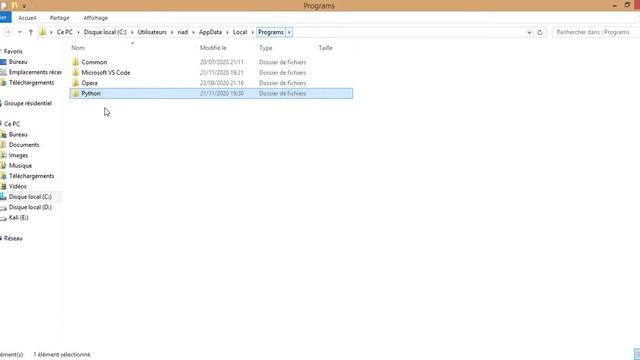Navigate to riad in breadcrumb
Screen dimensions: 640x360
[x=183, y=32]
